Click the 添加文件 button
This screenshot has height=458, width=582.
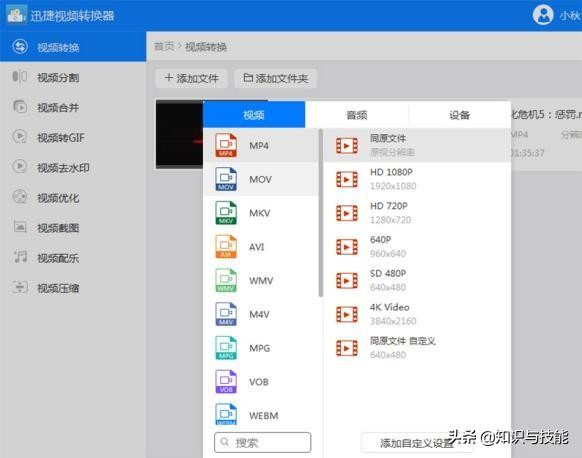[x=191, y=78]
